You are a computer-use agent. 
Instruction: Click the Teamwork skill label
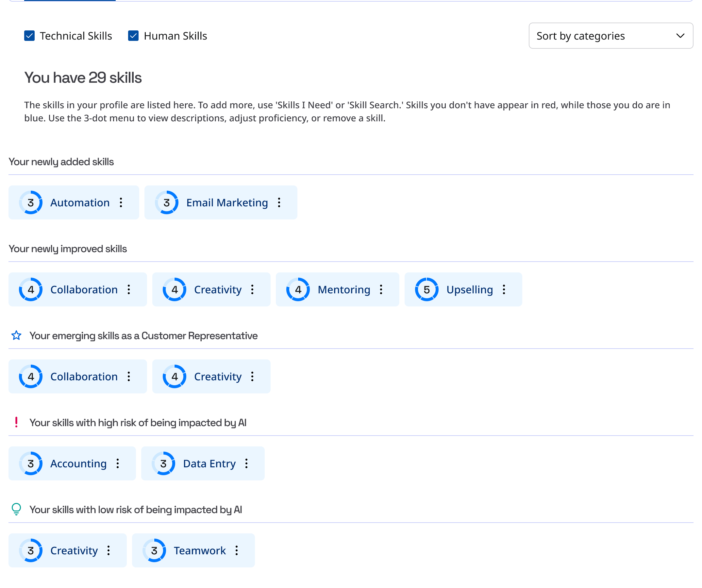tap(200, 550)
